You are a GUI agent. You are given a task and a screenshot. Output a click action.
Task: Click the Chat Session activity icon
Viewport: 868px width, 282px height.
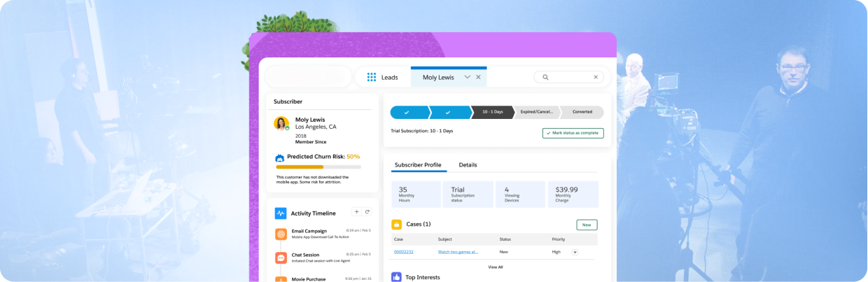click(x=281, y=258)
